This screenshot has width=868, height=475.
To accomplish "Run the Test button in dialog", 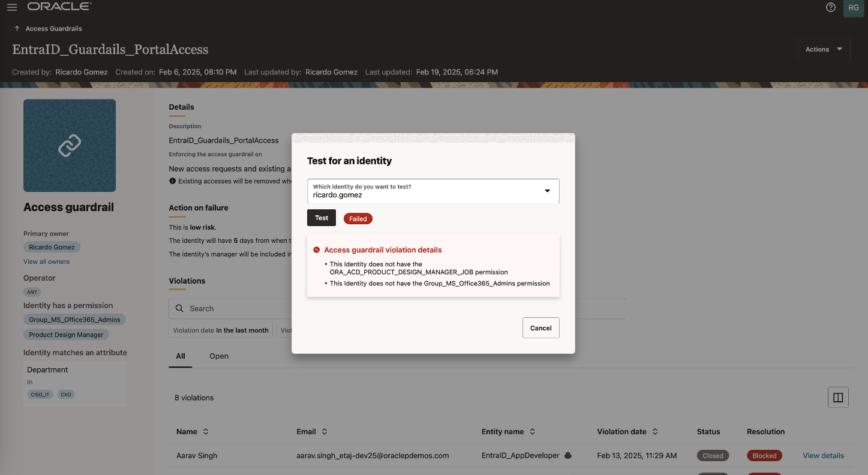I will click(x=322, y=218).
